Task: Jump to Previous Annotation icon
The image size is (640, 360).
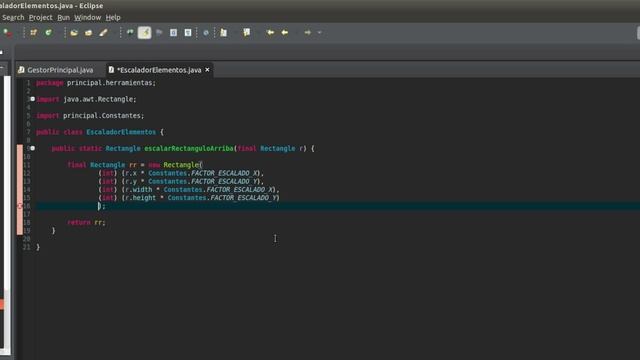Action: coord(247,33)
